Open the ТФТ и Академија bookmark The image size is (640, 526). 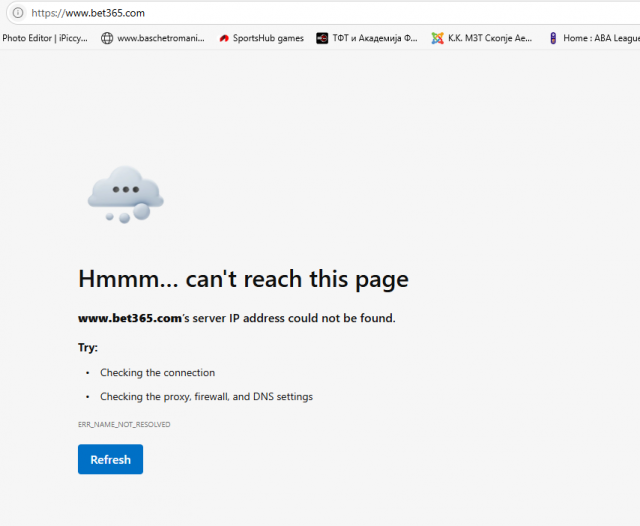pos(367,38)
